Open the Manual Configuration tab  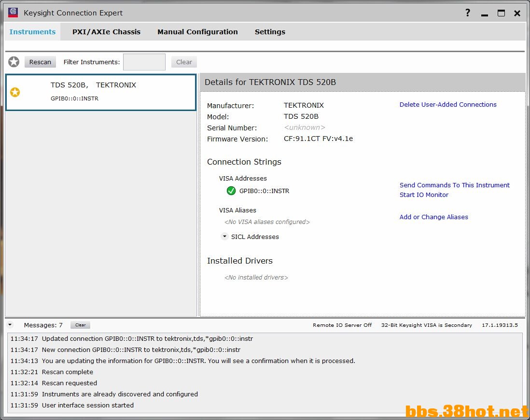pos(198,32)
